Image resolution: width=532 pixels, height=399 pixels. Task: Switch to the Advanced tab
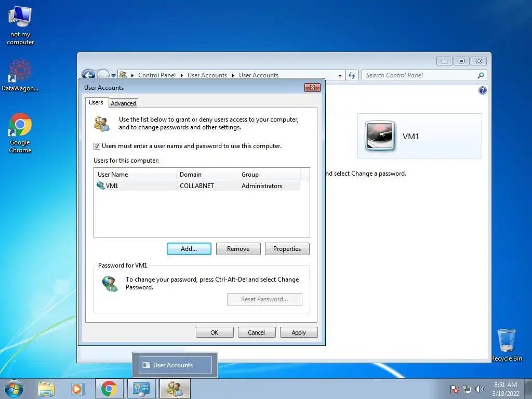tap(123, 103)
